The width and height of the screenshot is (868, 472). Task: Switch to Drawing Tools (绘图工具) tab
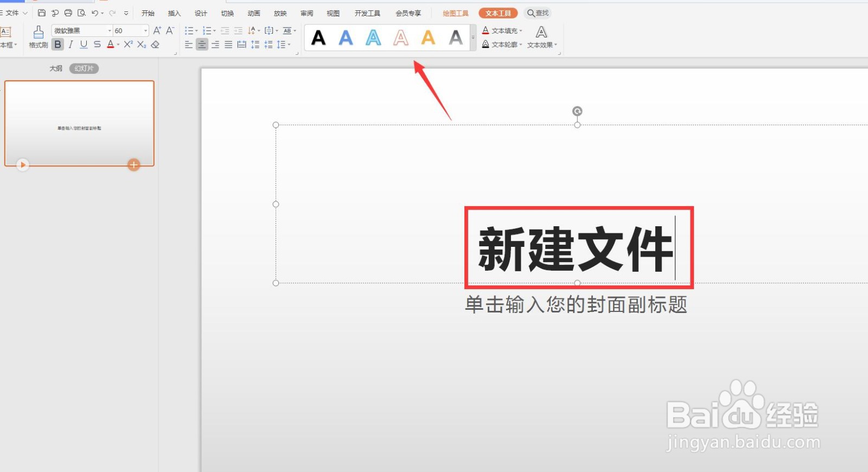click(455, 13)
